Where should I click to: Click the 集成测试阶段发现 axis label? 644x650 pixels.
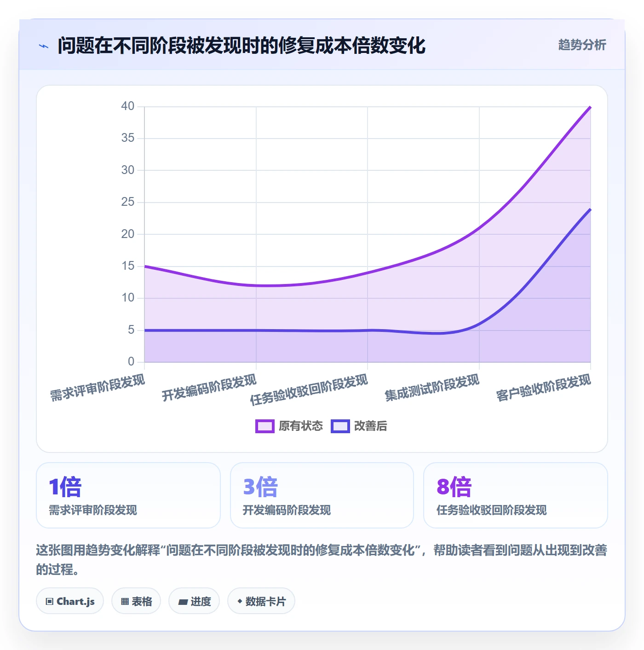[432, 388]
